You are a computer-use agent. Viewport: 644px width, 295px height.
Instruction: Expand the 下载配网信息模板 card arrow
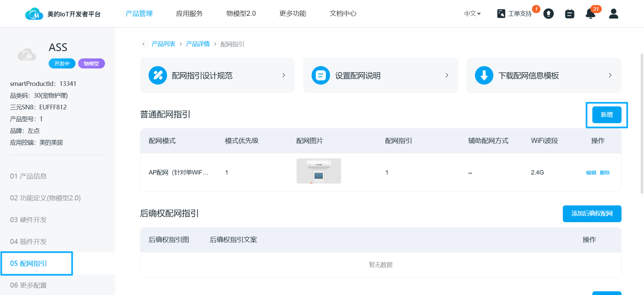(610, 76)
